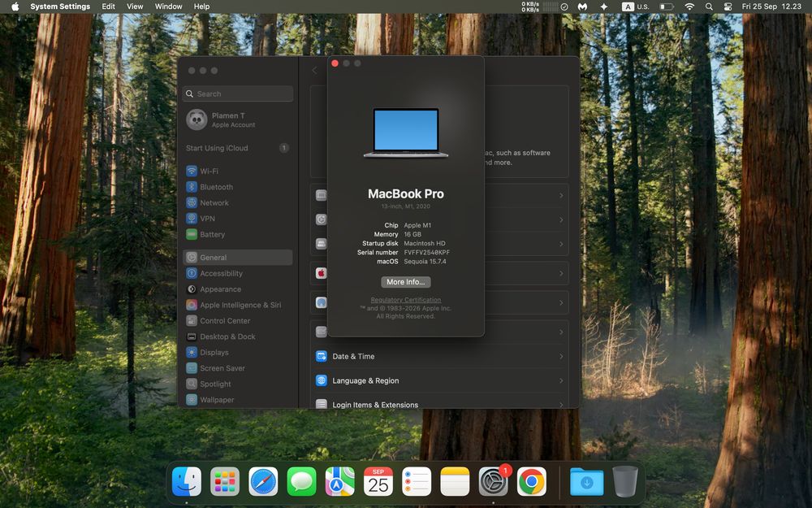Click Sequoia 15.7.4 macOS version text
812x508 pixels.
coord(425,262)
